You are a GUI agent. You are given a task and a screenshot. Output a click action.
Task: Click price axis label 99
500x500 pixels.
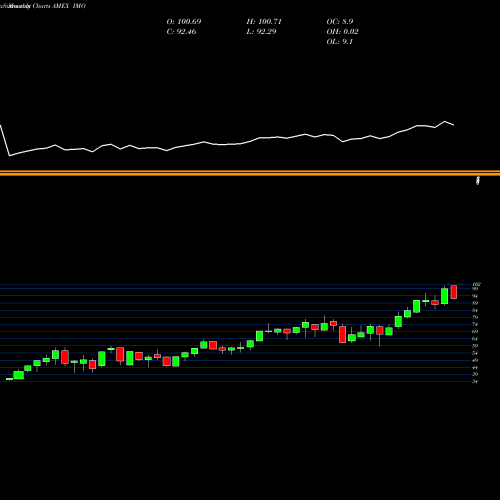pos(475,289)
